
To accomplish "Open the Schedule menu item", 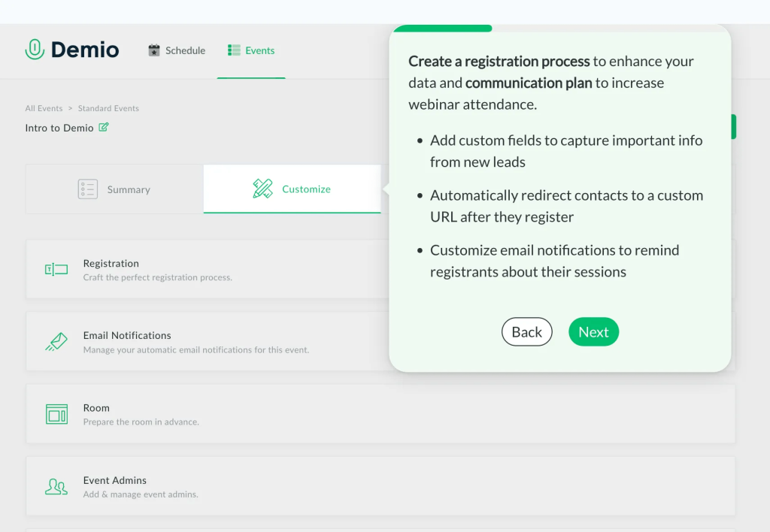I will 177,50.
